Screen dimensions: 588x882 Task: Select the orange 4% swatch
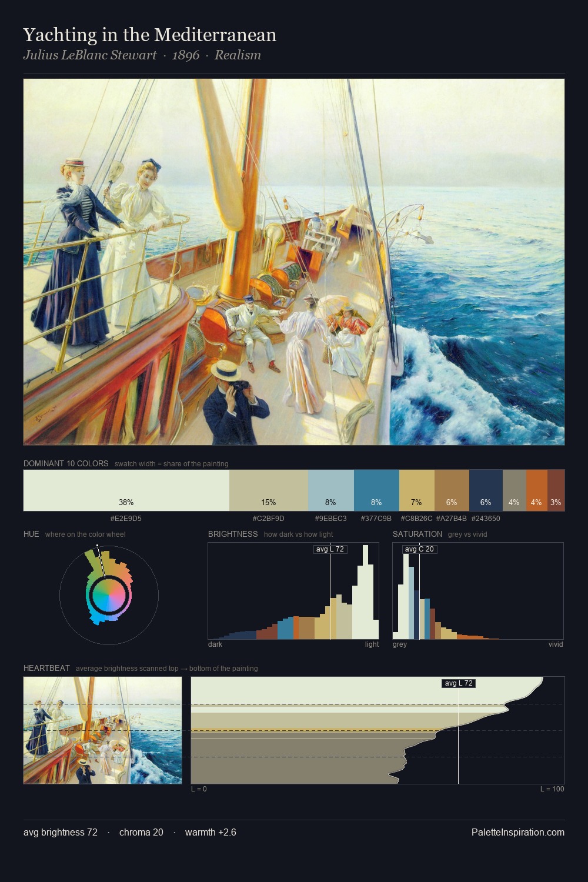537,490
